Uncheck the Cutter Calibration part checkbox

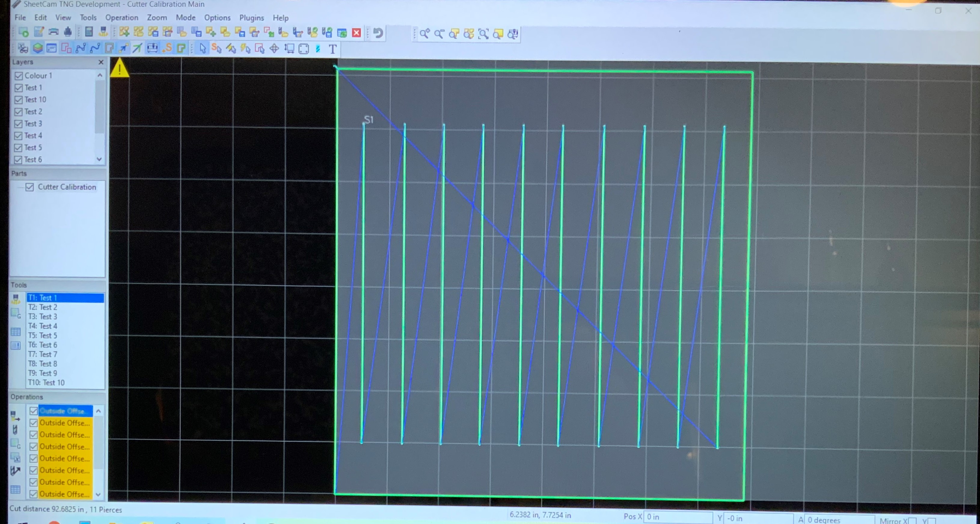coord(30,187)
